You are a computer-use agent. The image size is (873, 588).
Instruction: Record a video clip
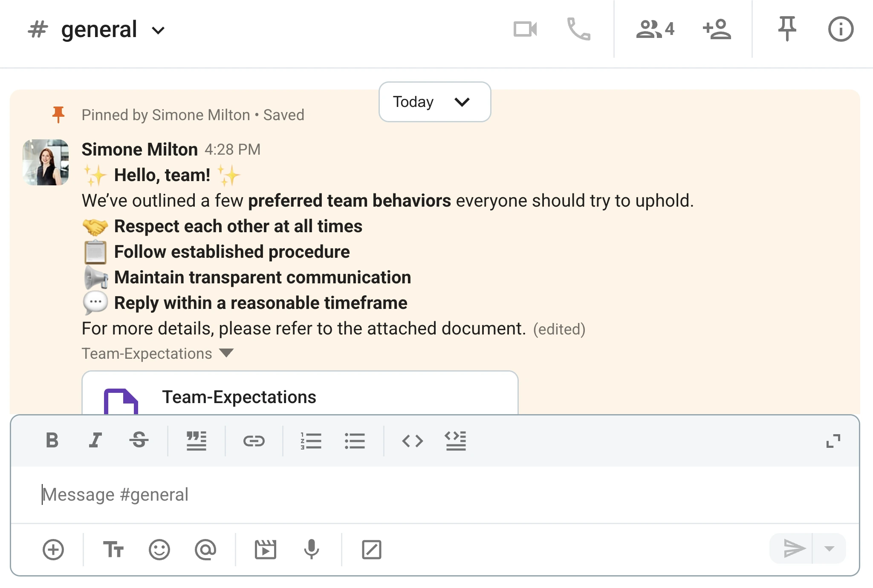point(266,549)
